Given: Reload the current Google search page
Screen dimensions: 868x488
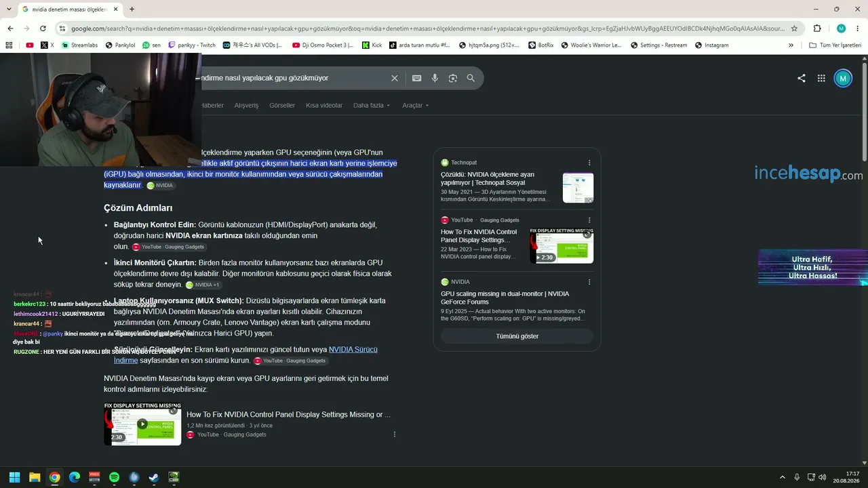Looking at the screenshot, I should (43, 28).
